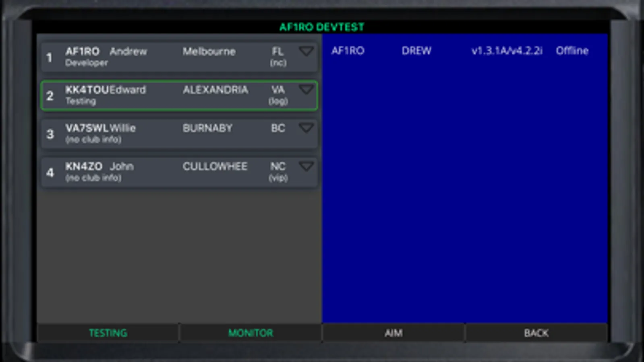Click the (no club info) label under KN4ZO
Screen dimensions: 644x362
point(93,178)
